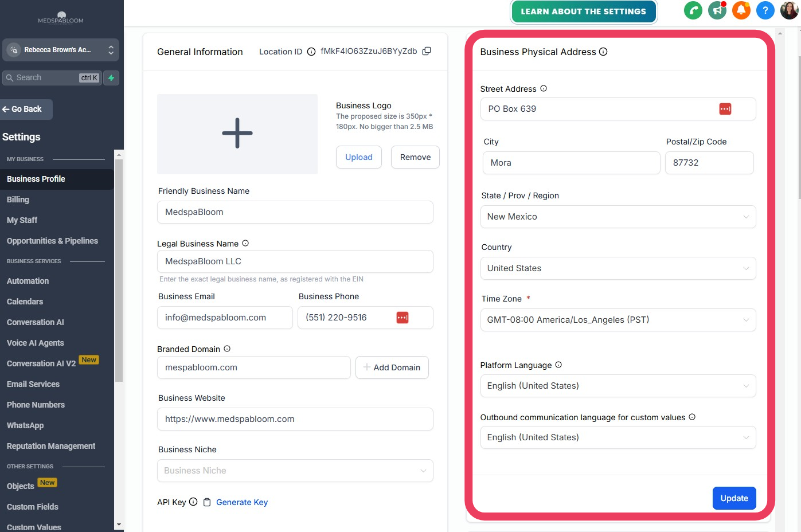Click the Generate Key link
This screenshot has height=532, width=801.
click(x=242, y=502)
